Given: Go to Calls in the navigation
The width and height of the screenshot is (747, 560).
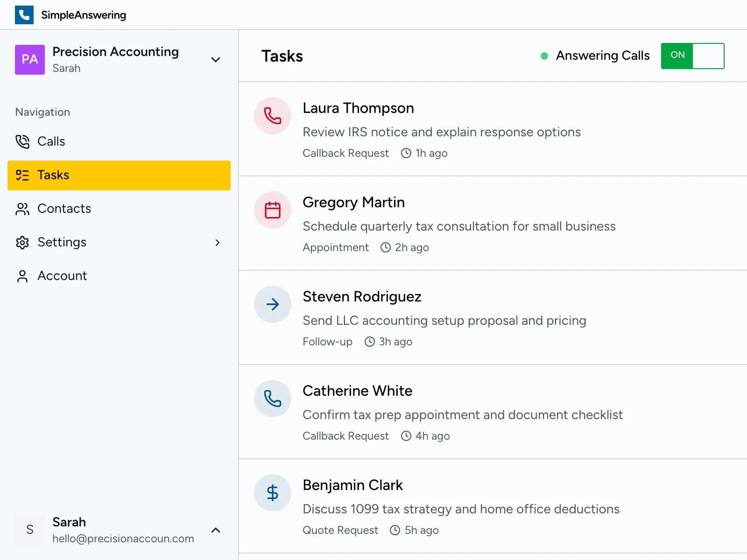Looking at the screenshot, I should [51, 141].
